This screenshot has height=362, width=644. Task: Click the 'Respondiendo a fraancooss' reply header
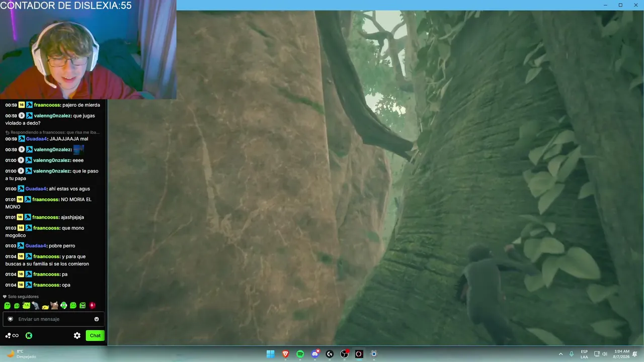[52, 132]
